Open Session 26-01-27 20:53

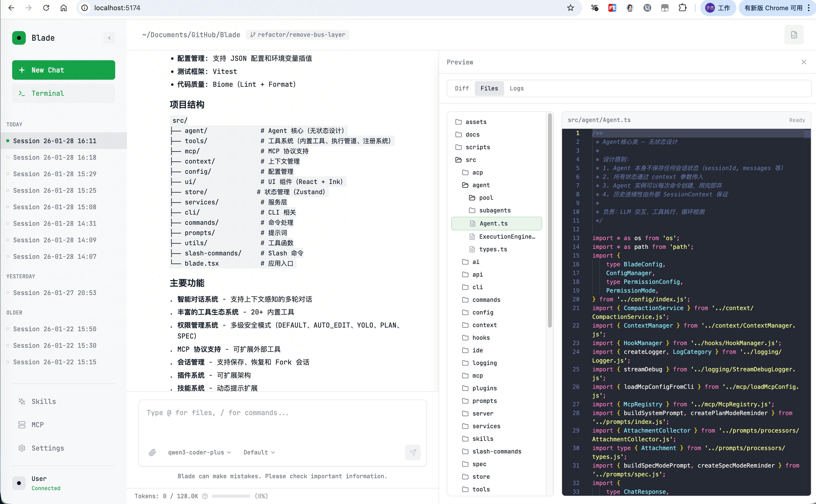pyautogui.click(x=55, y=292)
